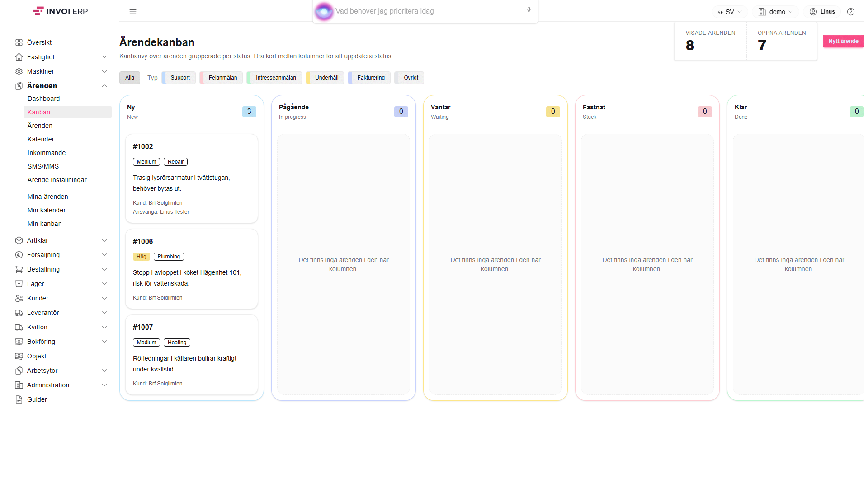
Task: Filter tickets by Support type
Action: pyautogui.click(x=179, y=78)
